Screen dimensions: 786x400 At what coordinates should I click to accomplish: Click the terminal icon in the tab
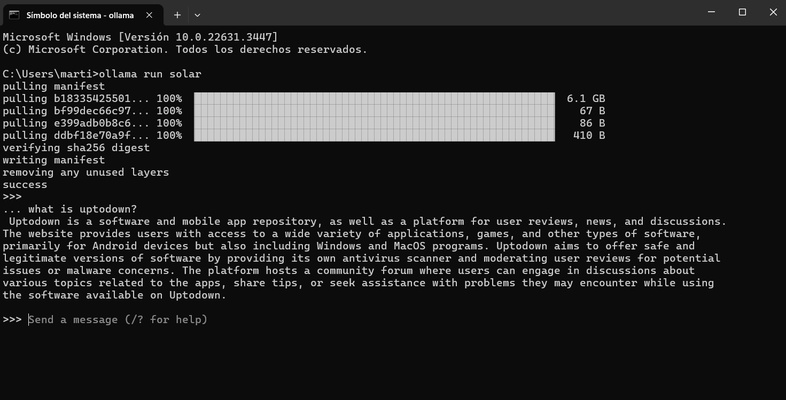[x=14, y=15]
